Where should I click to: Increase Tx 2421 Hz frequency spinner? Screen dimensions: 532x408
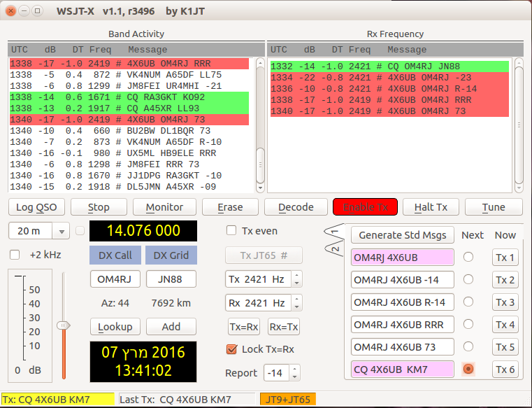296,276
